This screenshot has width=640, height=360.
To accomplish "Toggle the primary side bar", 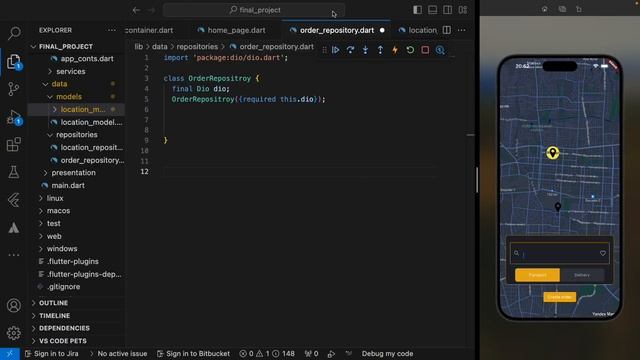I will pos(417,10).
